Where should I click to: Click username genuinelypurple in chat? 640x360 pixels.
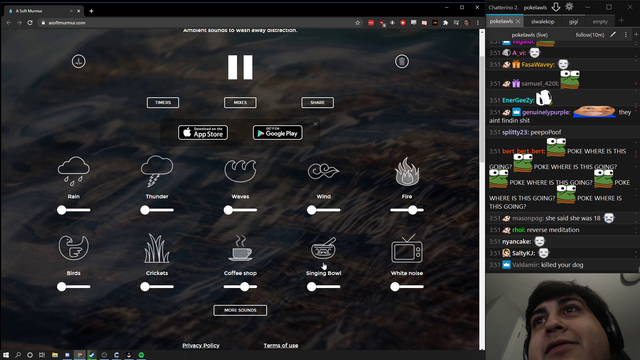pyautogui.click(x=546, y=112)
